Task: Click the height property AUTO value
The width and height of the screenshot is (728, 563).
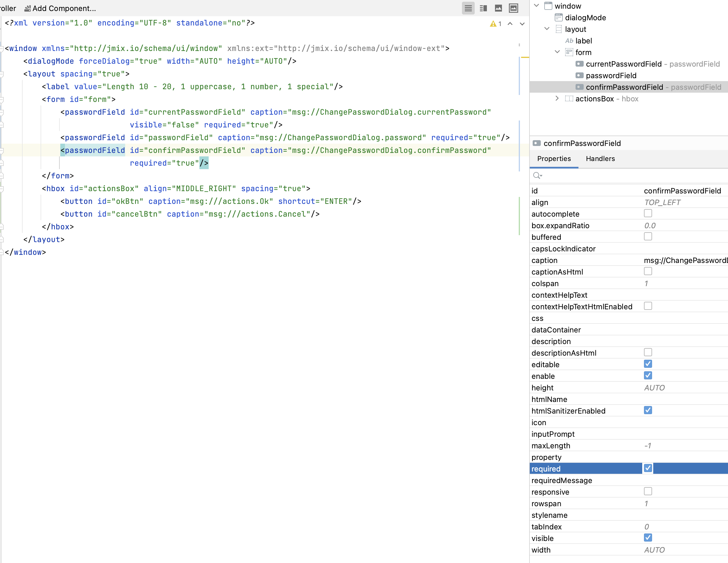Action: tap(654, 388)
